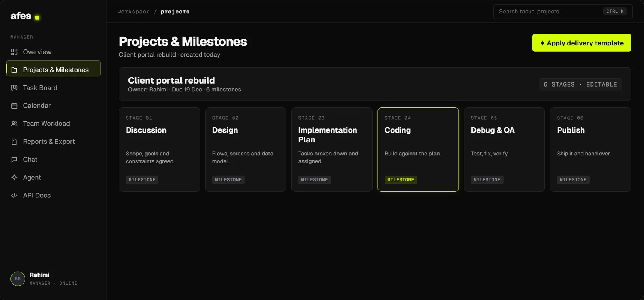The image size is (644, 300).
Task: Click the Client portal rebuild project title
Action: click(171, 80)
